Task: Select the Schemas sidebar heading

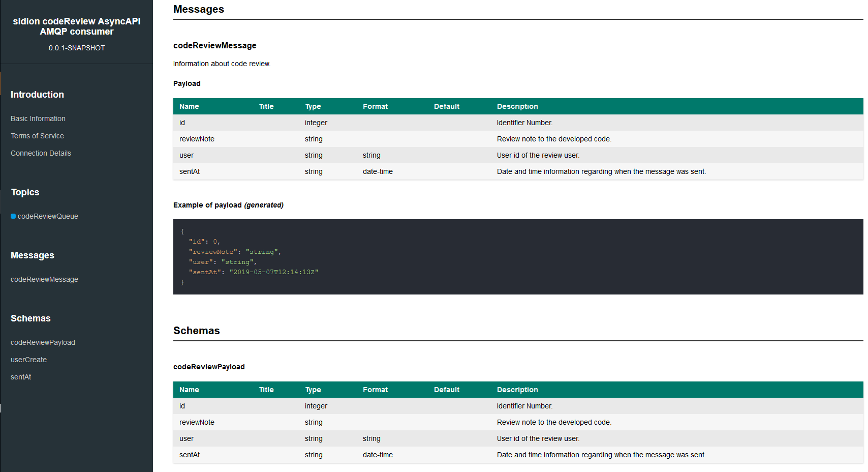Action: pos(30,318)
